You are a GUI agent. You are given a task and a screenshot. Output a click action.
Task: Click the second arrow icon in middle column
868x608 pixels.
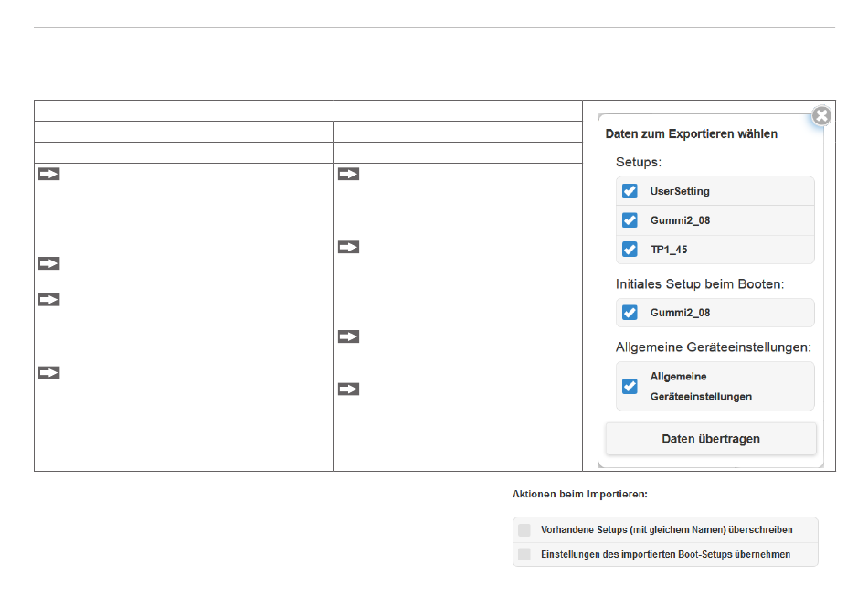click(x=349, y=247)
